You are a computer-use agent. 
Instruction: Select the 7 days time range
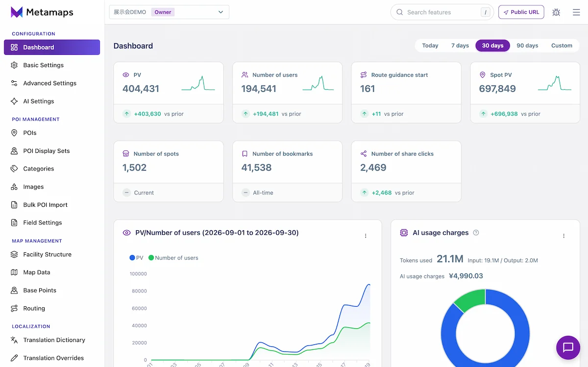[x=460, y=46]
